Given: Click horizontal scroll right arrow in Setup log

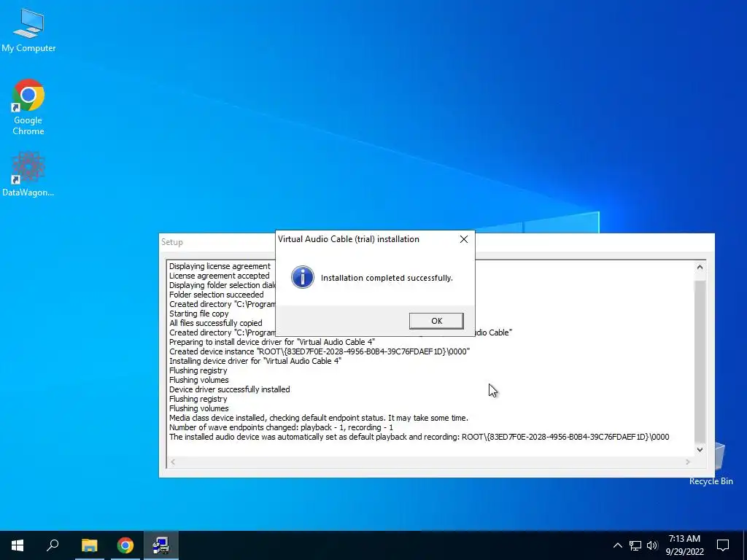Looking at the screenshot, I should point(687,462).
